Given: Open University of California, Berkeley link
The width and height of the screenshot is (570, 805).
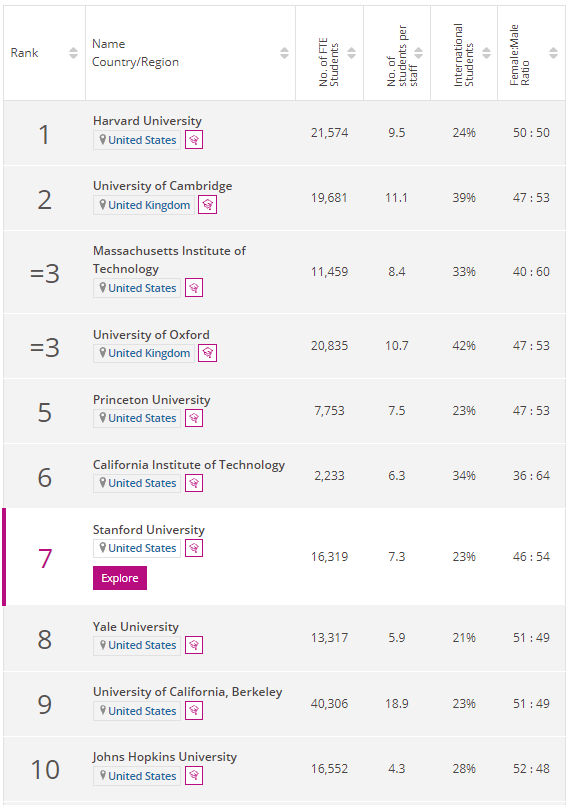Looking at the screenshot, I should click(187, 692).
